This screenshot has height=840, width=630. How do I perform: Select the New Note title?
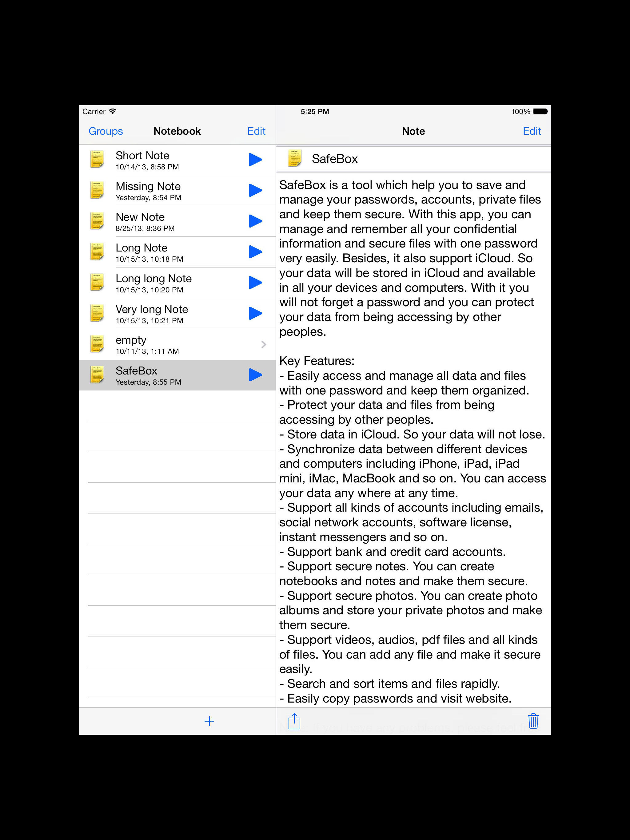[140, 217]
